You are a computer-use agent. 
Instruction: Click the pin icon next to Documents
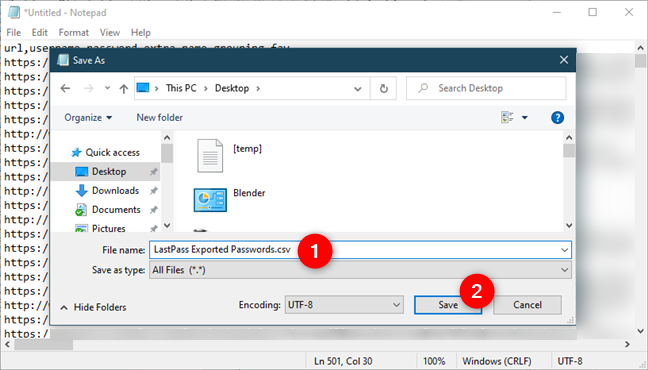pos(153,210)
